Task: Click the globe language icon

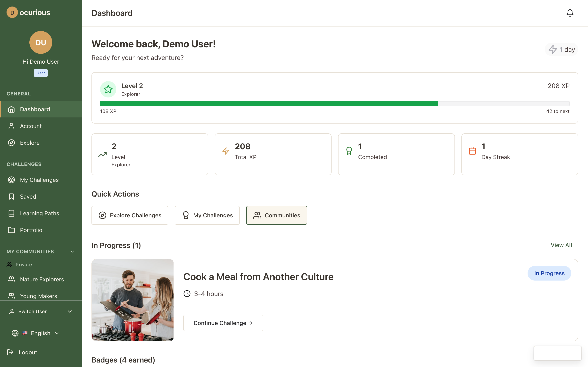Action: 15,333
